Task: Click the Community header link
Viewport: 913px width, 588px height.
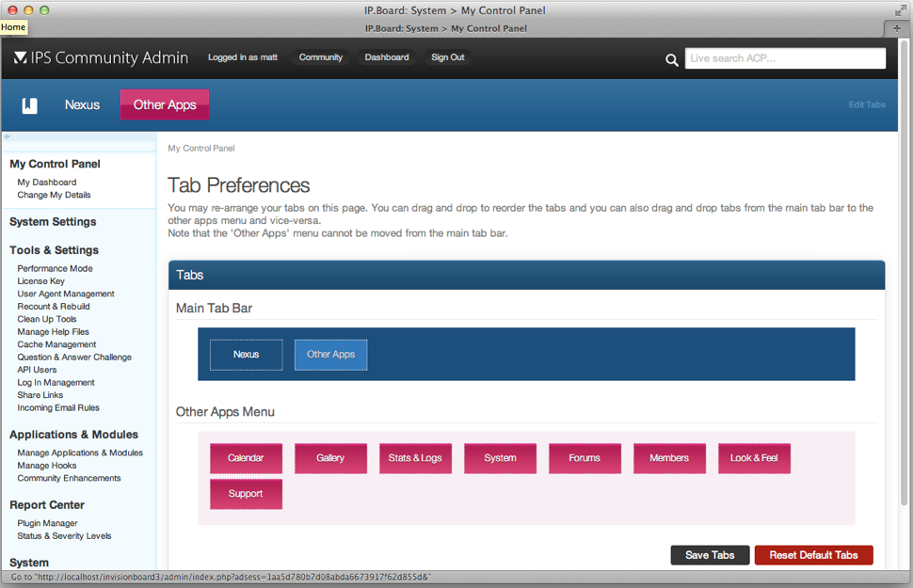Action: 321,57
